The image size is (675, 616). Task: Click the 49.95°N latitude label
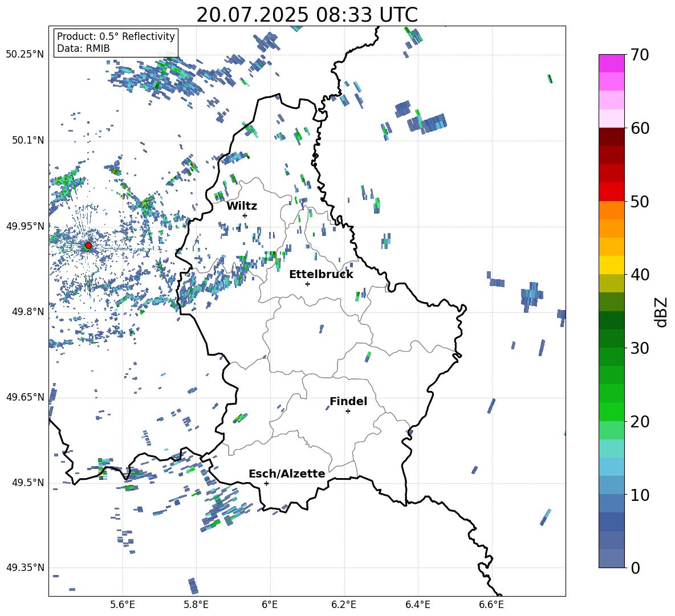(x=25, y=226)
